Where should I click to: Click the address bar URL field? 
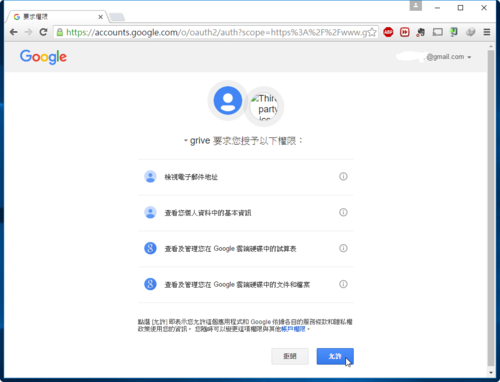(217, 32)
